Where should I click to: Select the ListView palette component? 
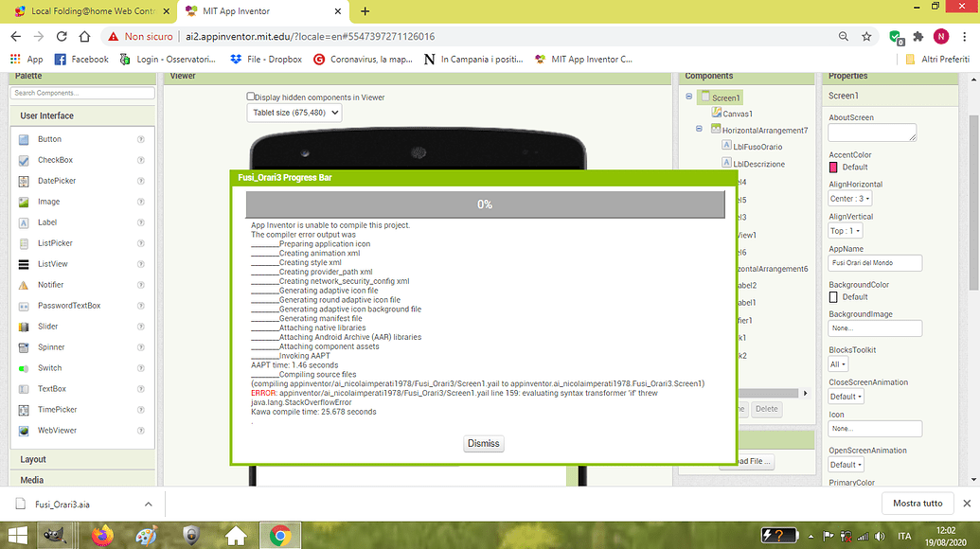(52, 264)
